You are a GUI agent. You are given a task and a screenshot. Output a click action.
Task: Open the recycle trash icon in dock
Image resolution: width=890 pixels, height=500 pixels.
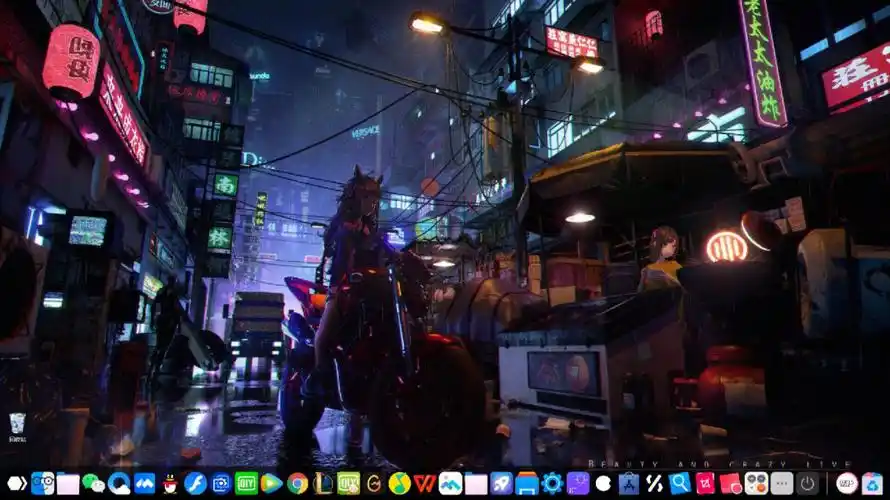(873, 483)
